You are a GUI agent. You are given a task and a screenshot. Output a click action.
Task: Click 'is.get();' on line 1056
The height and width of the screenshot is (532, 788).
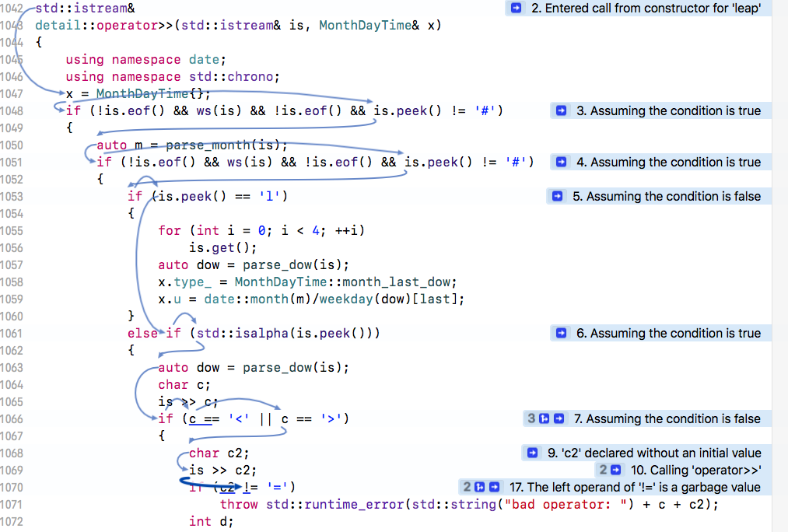[x=222, y=247]
